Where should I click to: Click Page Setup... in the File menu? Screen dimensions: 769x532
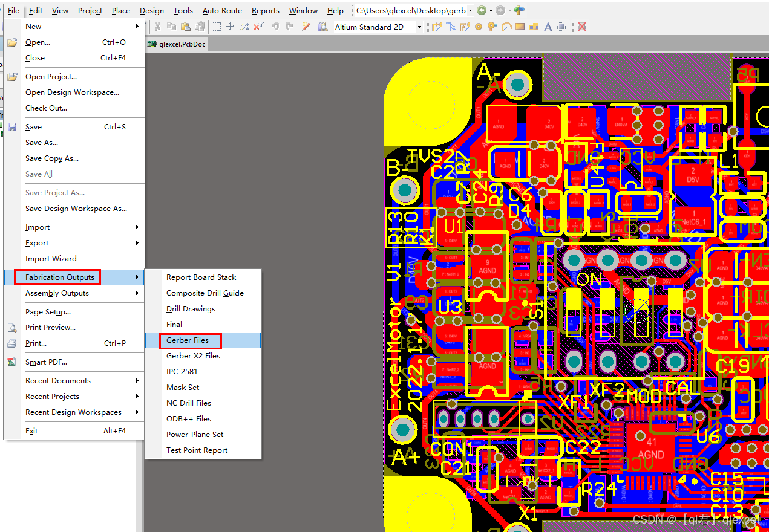(x=74, y=312)
